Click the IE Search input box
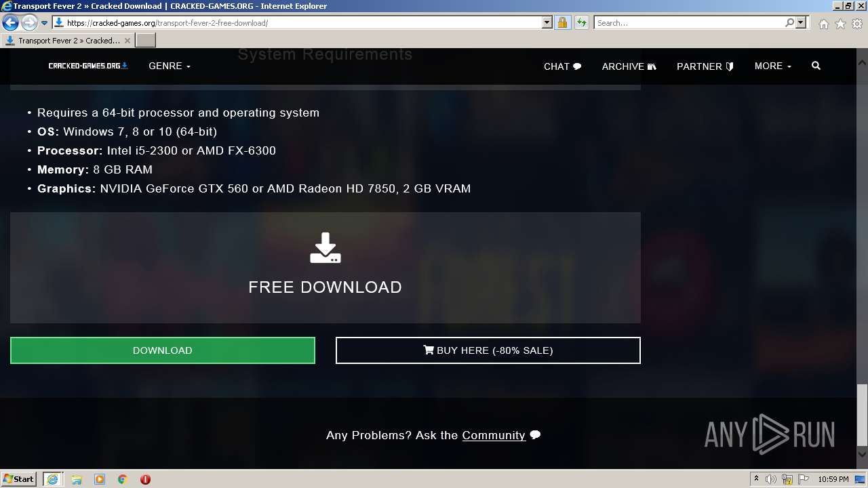Image resolution: width=868 pixels, height=488 pixels. 688,22
